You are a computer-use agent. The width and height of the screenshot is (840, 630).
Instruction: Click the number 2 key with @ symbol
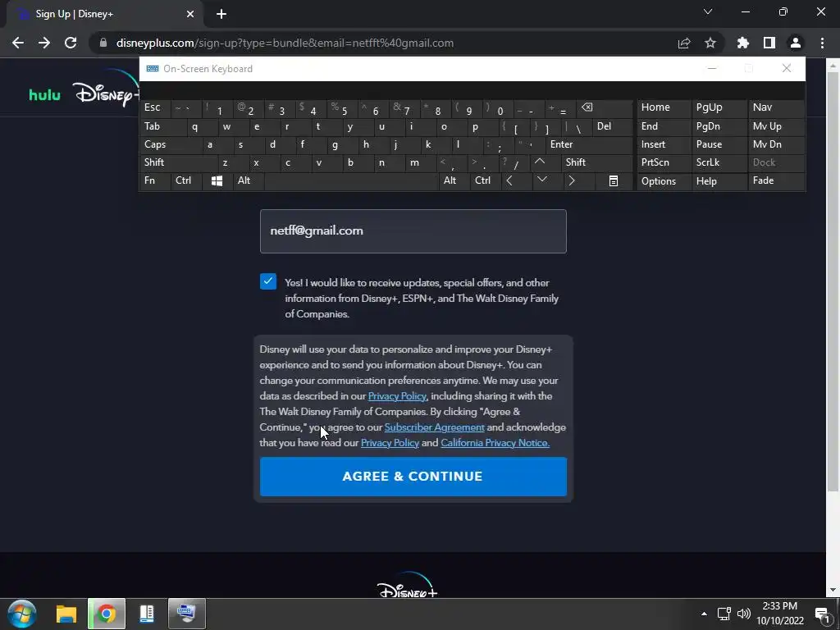coord(248,107)
